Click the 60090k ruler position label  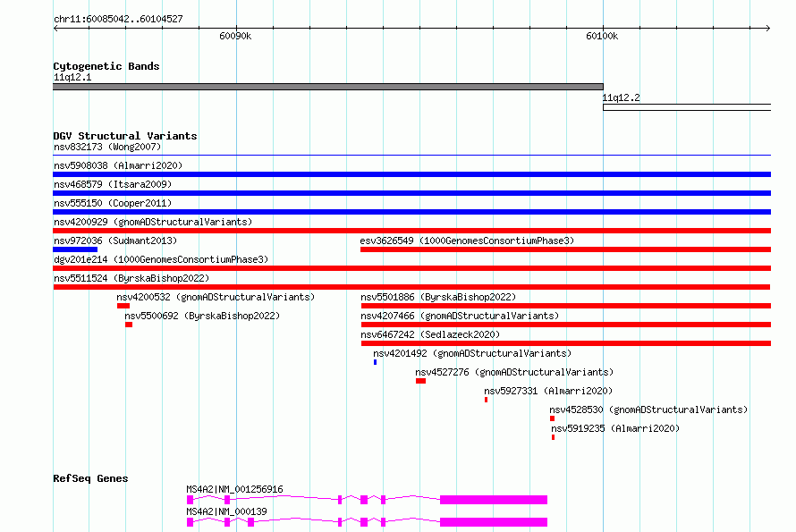pos(235,37)
